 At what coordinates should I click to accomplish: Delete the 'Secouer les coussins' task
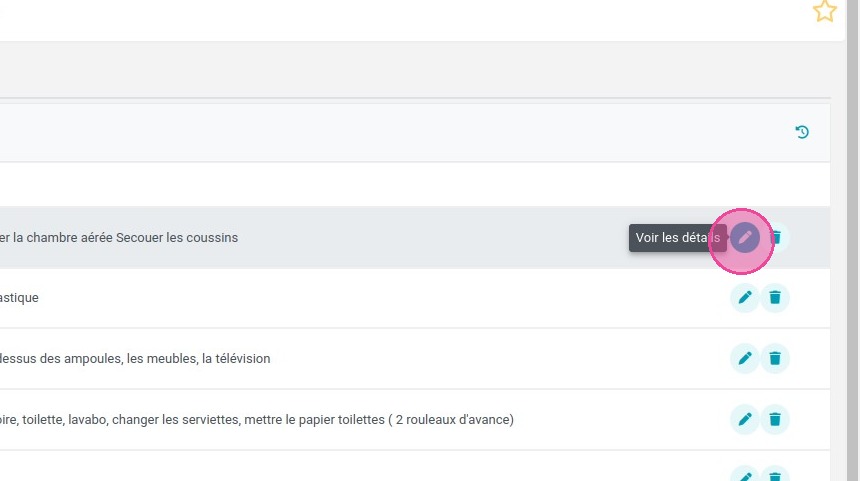coord(775,237)
